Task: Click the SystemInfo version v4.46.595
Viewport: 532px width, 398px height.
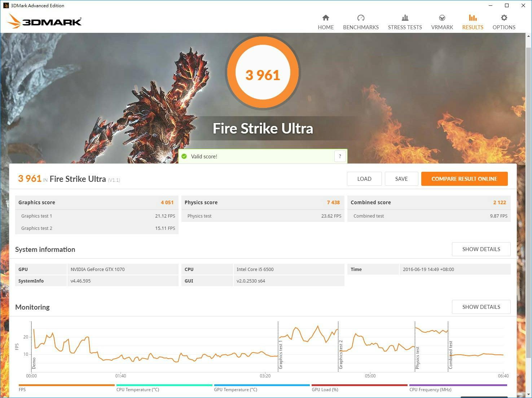Action: click(x=80, y=281)
